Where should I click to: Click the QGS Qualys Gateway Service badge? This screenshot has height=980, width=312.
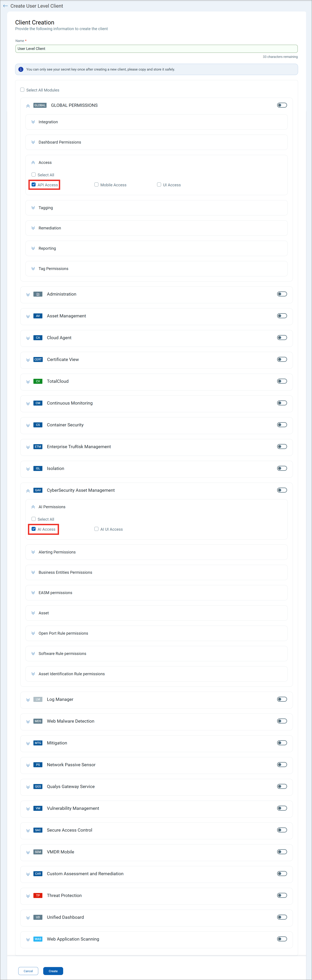(38, 786)
